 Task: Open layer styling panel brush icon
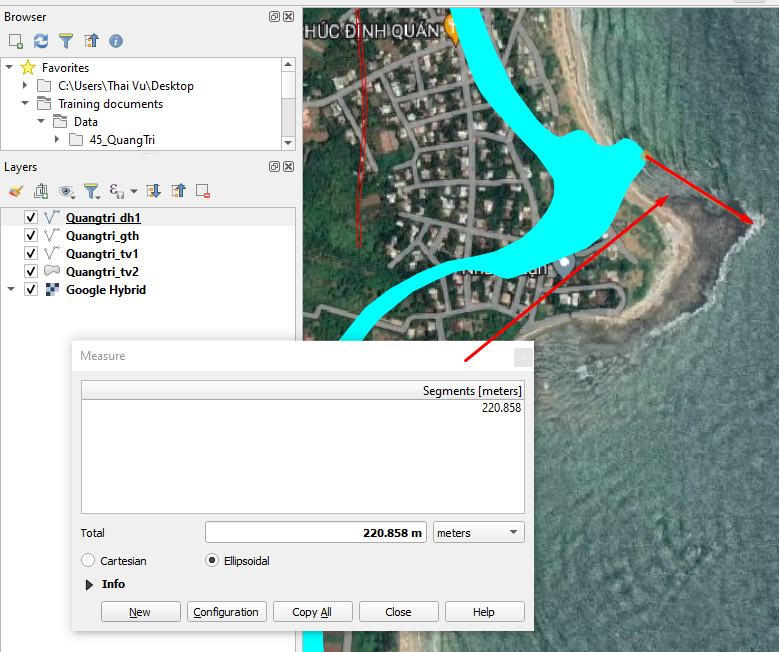coord(16,191)
